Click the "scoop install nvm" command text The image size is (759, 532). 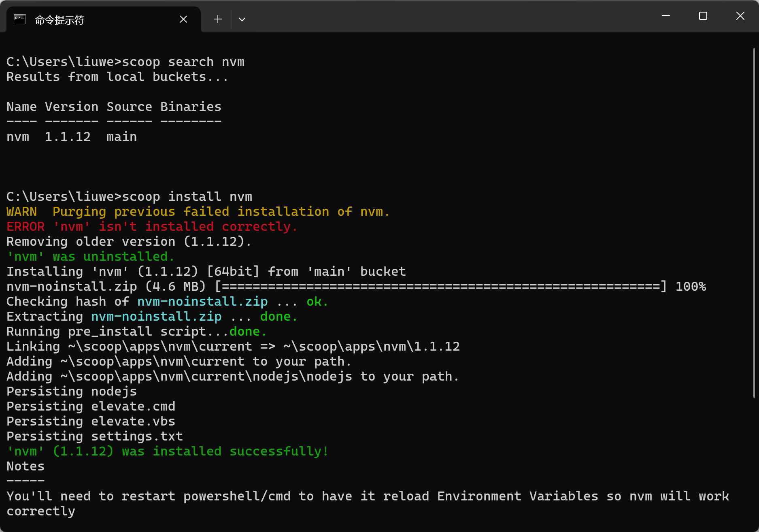pos(187,197)
